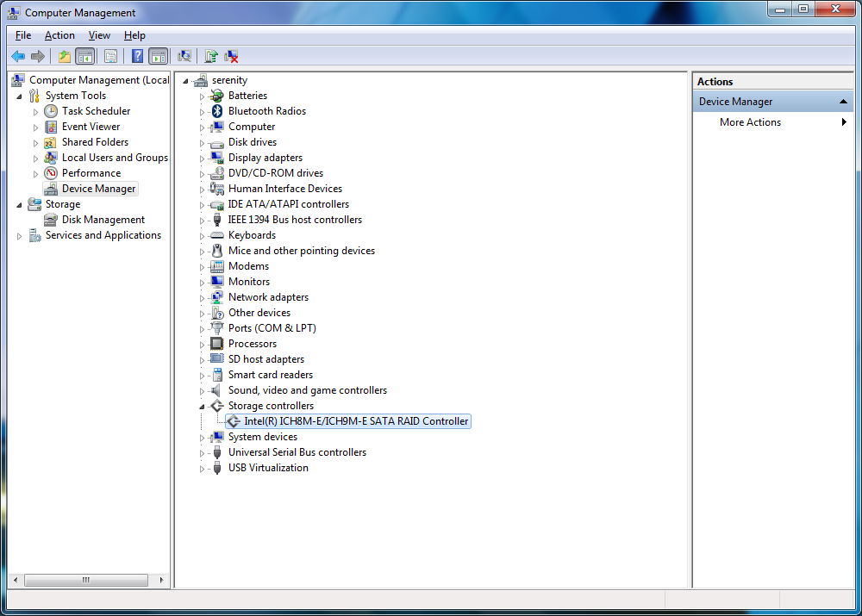Click right arrow of console tree scrollbar

click(x=162, y=581)
